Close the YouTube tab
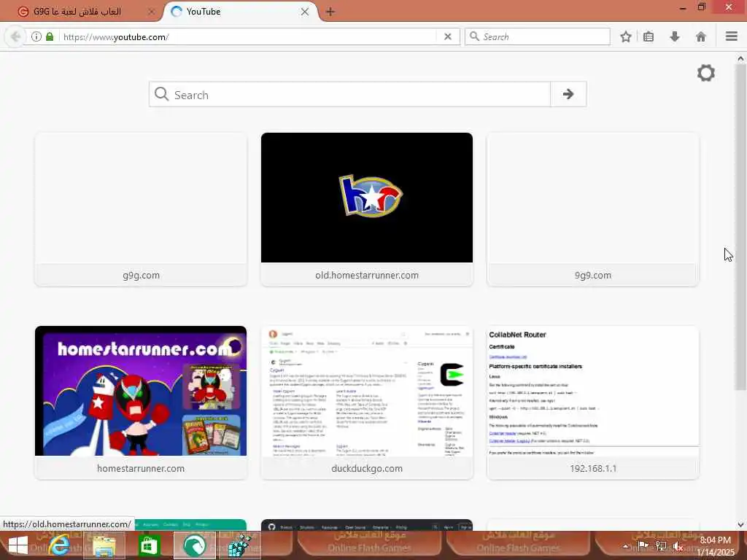 pyautogui.click(x=305, y=12)
